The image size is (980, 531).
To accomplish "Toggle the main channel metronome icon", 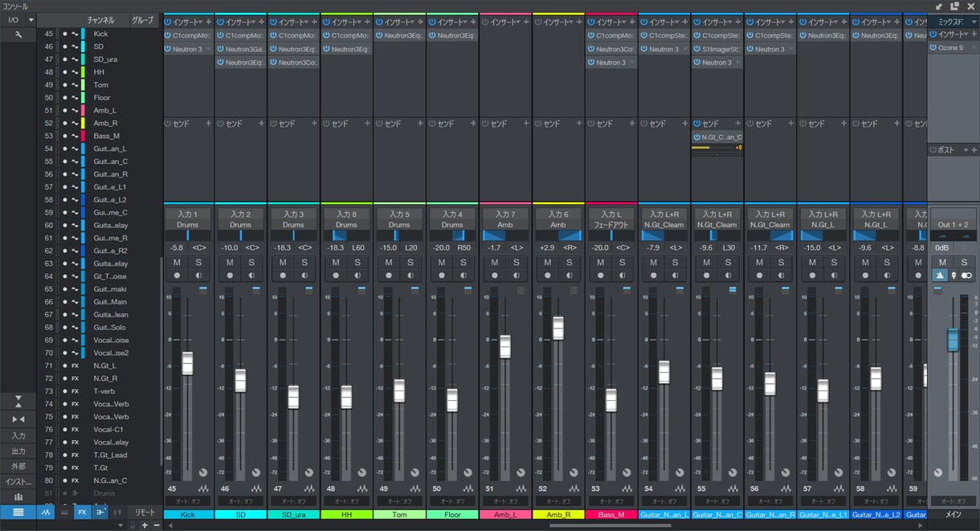I will 940,275.
